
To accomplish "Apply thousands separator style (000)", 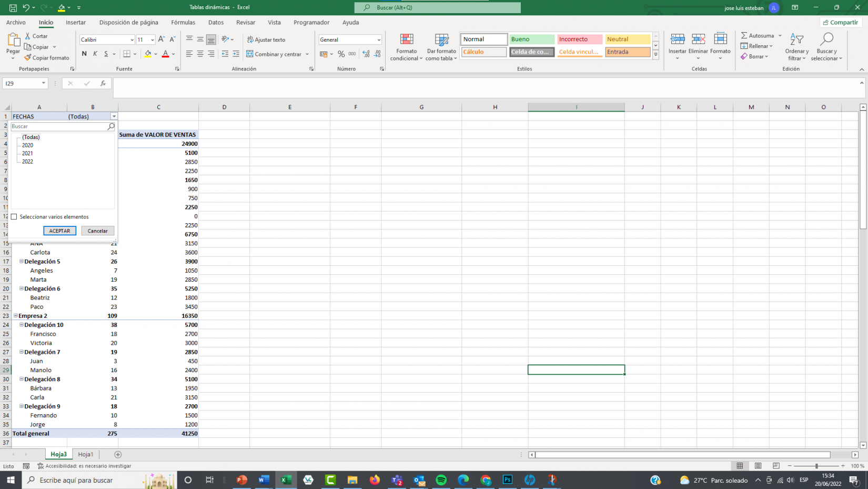I will (352, 54).
